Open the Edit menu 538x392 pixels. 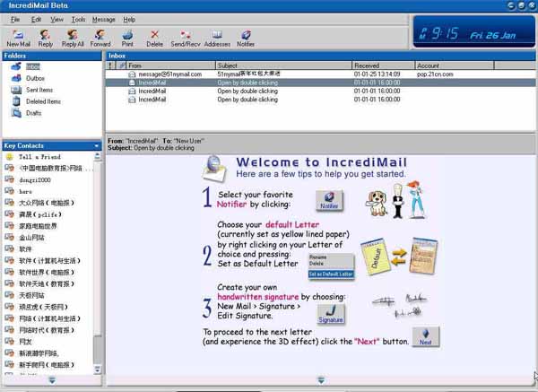tap(36, 20)
